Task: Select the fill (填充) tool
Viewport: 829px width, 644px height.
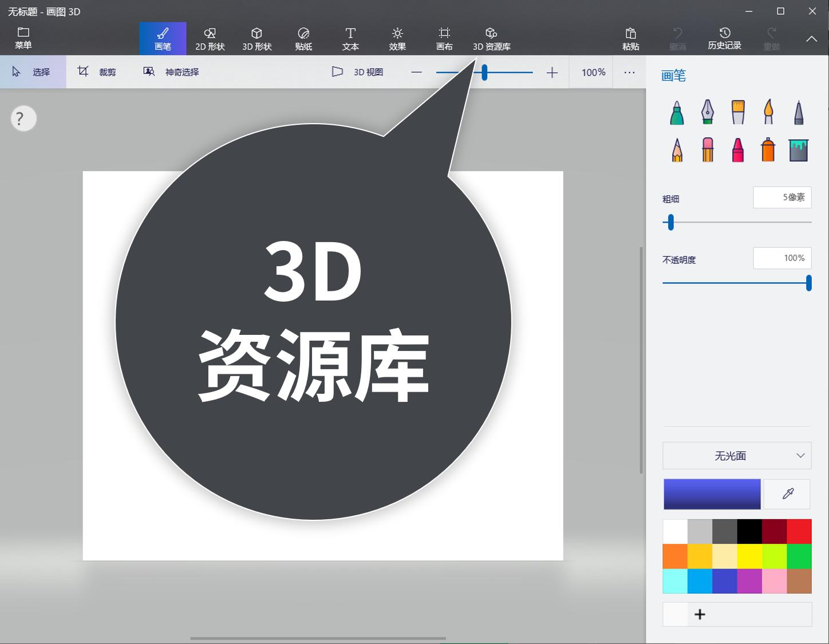Action: tap(798, 149)
